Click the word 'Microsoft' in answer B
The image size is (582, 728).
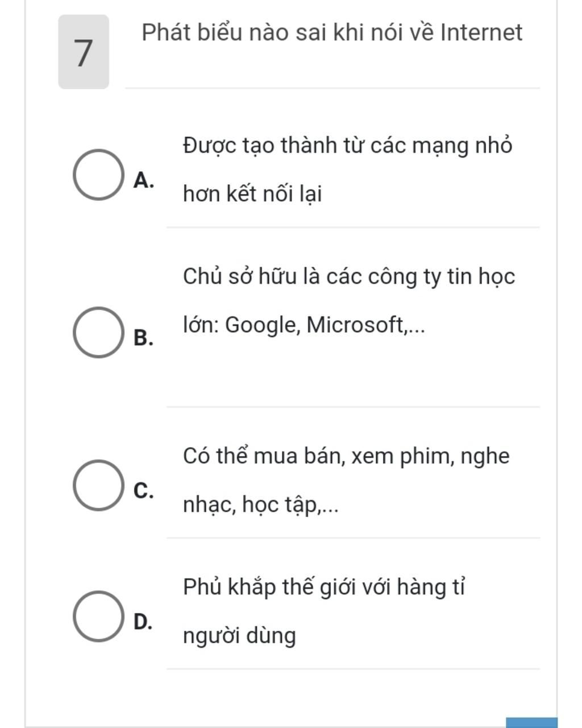(x=355, y=325)
